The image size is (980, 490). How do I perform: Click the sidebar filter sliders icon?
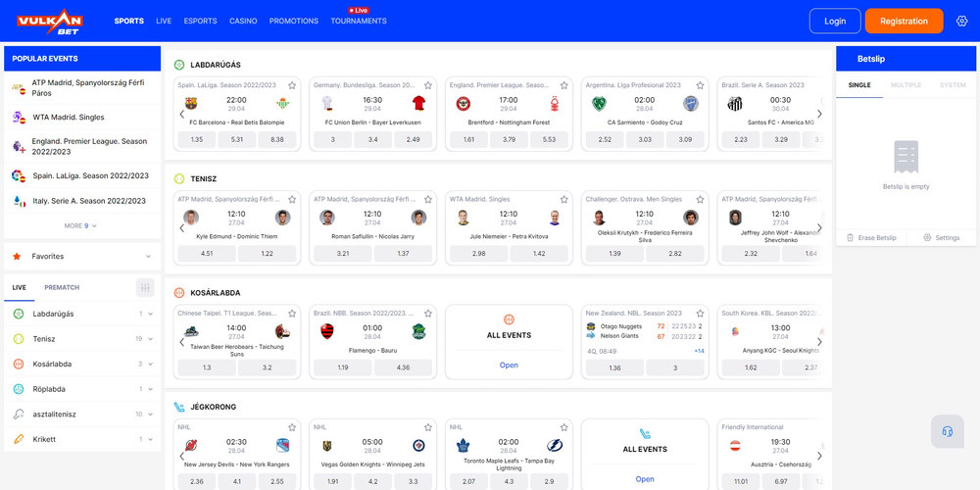point(145,287)
